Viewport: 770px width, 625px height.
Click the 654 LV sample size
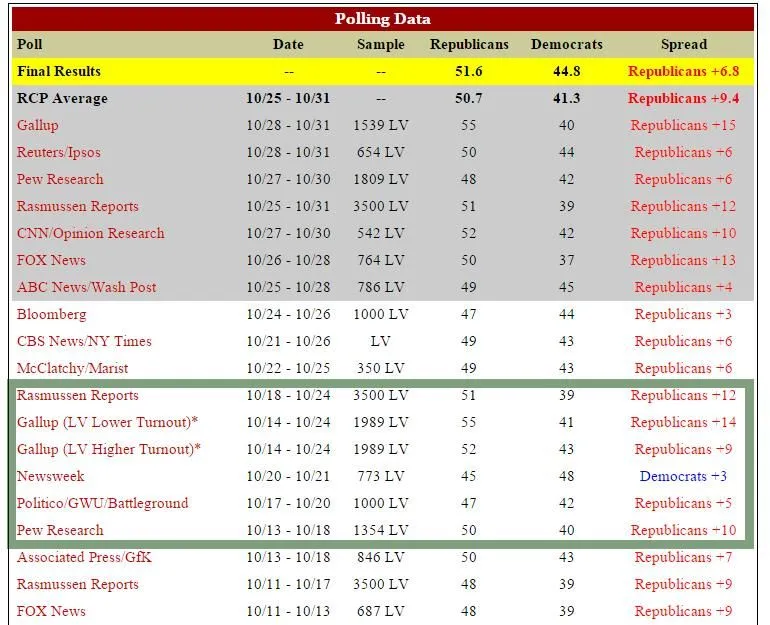pyautogui.click(x=381, y=152)
